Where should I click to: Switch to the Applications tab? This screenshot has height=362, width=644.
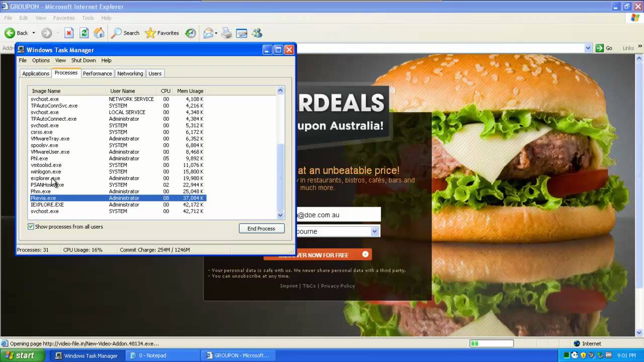coord(36,73)
